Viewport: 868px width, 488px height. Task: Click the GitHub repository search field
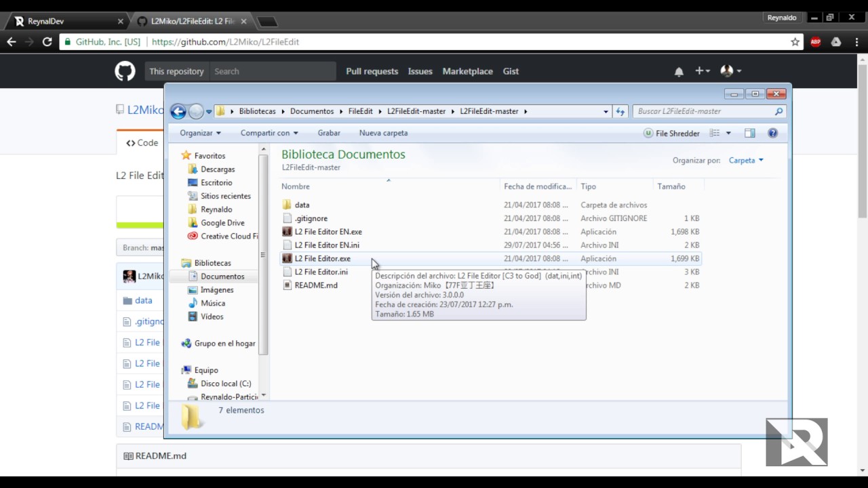tap(273, 71)
